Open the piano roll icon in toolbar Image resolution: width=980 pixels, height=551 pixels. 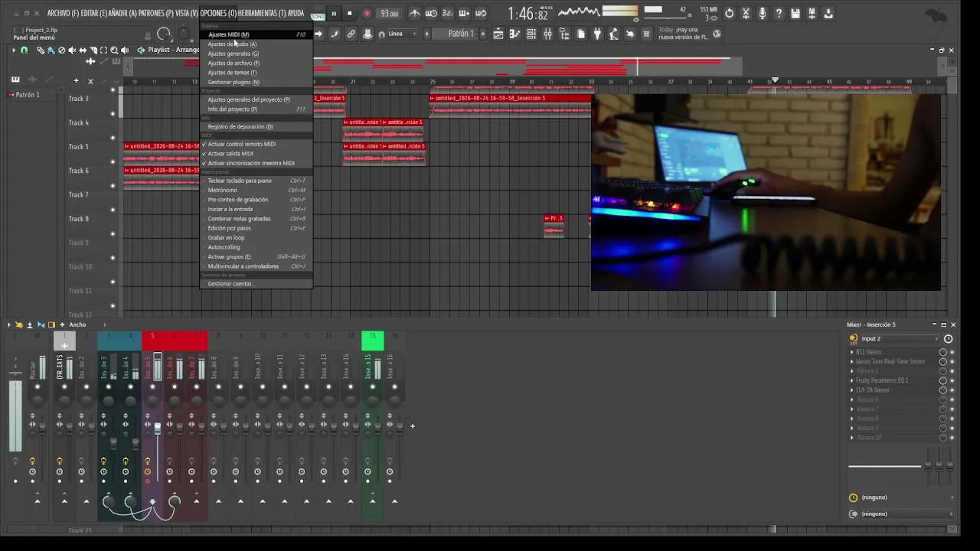(514, 34)
